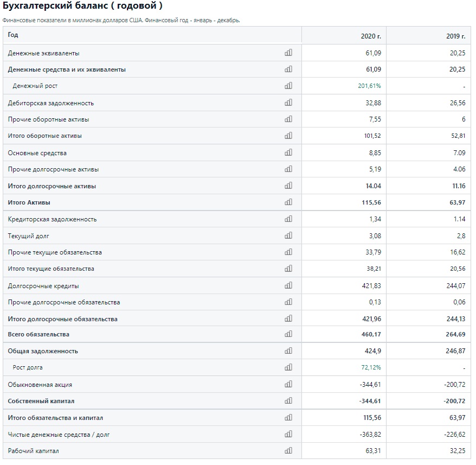Viewport: 476px width, 465px height.
Task: Open chart icon for Итого оборотные активы
Action: click(288, 135)
